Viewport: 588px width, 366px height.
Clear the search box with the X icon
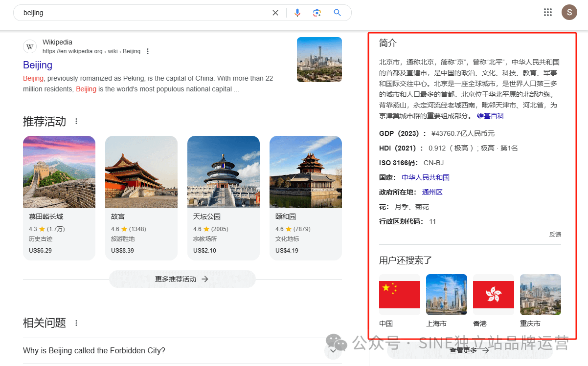(x=275, y=13)
